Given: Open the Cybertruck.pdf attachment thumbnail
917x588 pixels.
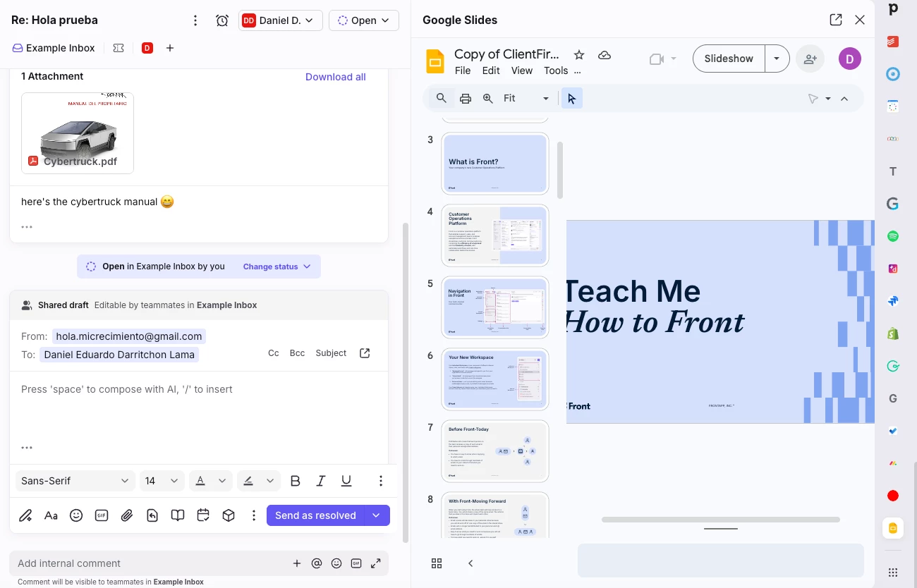Looking at the screenshot, I should pos(78,133).
